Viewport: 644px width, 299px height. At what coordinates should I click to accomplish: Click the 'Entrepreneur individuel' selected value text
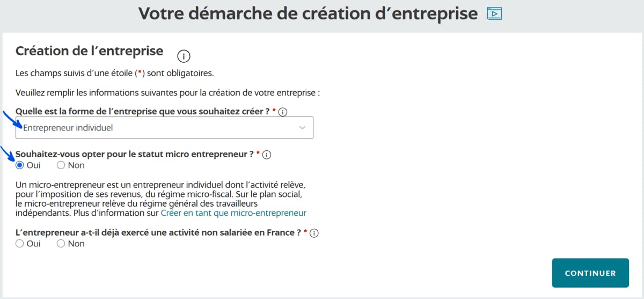(68, 128)
